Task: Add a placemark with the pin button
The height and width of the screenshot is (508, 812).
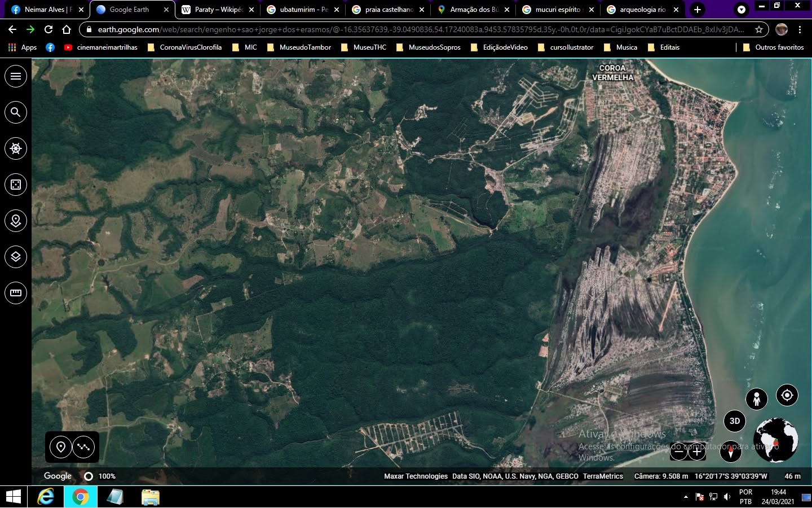Action: (x=61, y=447)
